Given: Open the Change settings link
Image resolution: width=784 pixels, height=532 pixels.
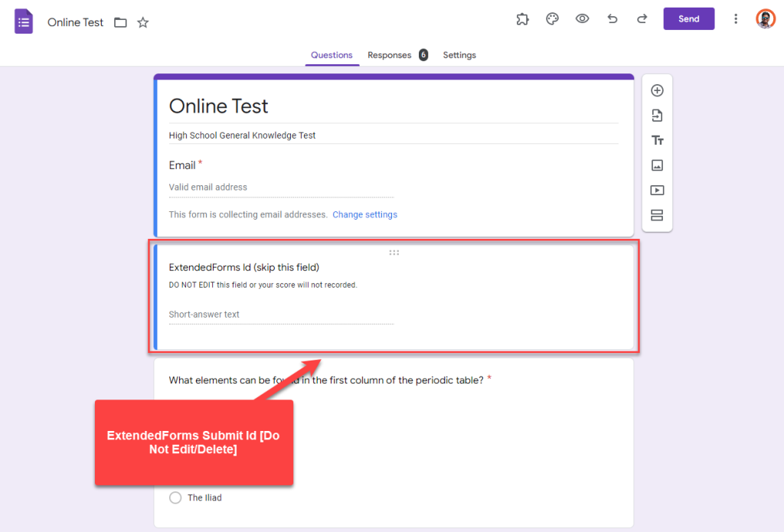Looking at the screenshot, I should [x=364, y=214].
